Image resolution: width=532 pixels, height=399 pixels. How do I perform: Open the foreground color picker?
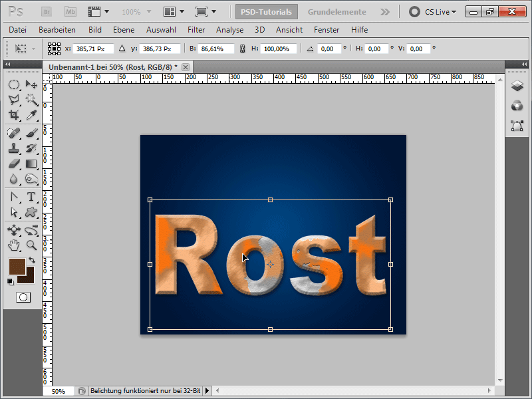[x=17, y=267]
